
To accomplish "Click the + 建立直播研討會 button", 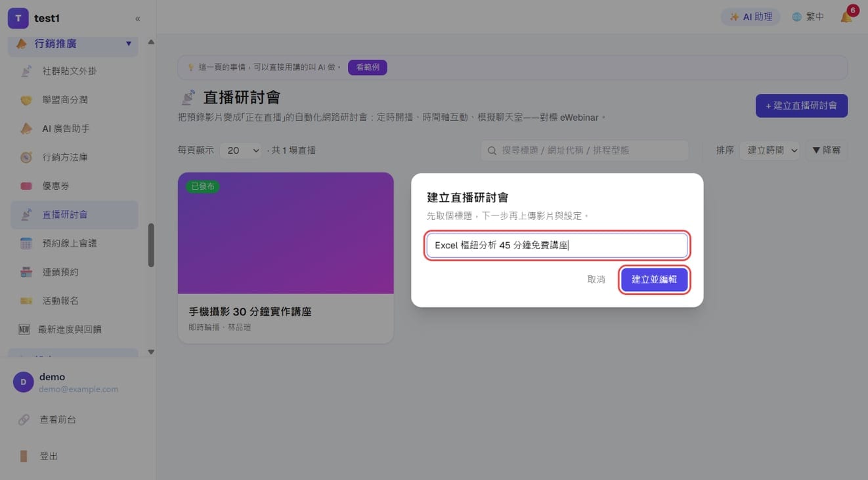I will pyautogui.click(x=801, y=106).
